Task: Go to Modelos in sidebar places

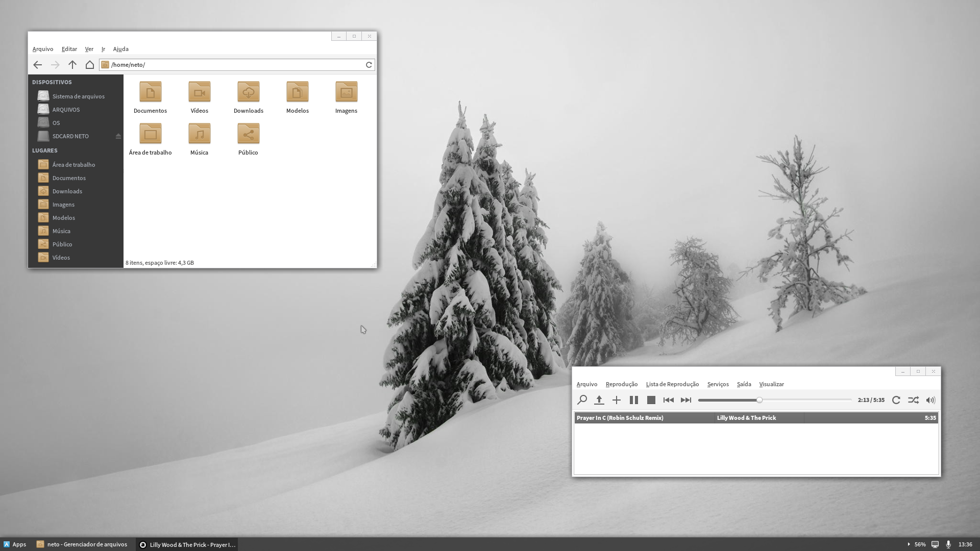Action: point(76,218)
